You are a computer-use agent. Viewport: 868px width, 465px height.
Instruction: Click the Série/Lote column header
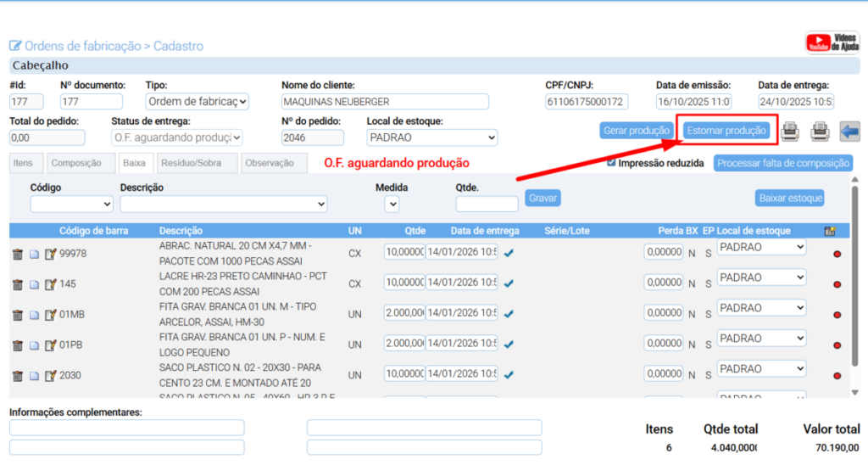(x=567, y=231)
